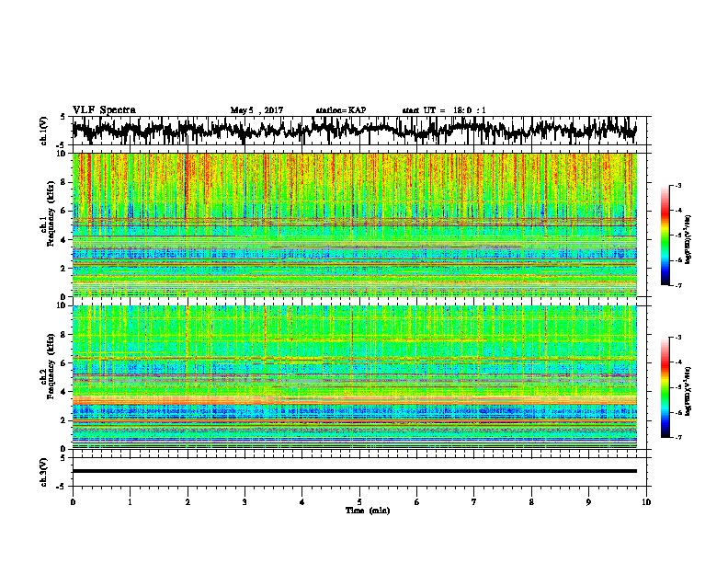Click the ch.1 frequency tick label '4'
This screenshot has width=728, height=563.
click(x=64, y=240)
